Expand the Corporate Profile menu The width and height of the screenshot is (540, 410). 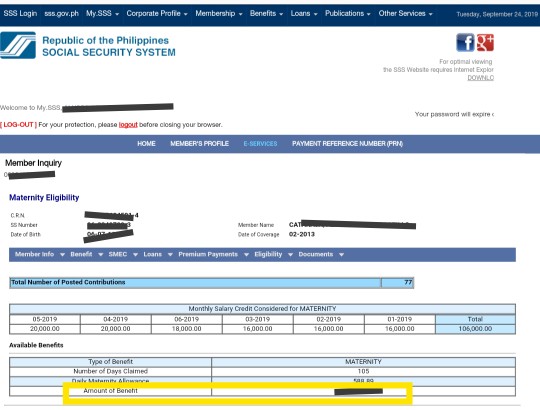point(157,13)
